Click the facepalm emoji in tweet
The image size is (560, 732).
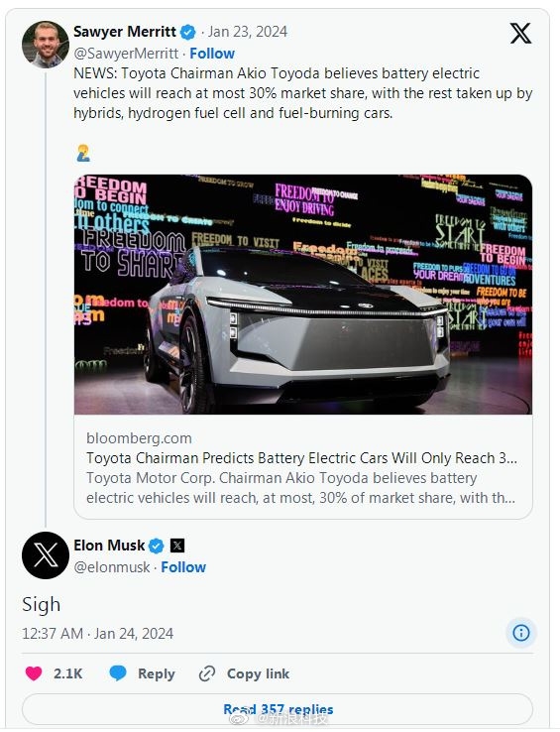coord(83,153)
